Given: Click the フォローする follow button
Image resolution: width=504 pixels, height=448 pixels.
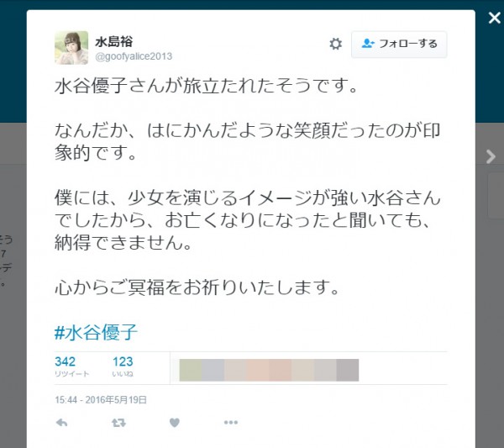Looking at the screenshot, I should coord(399,45).
